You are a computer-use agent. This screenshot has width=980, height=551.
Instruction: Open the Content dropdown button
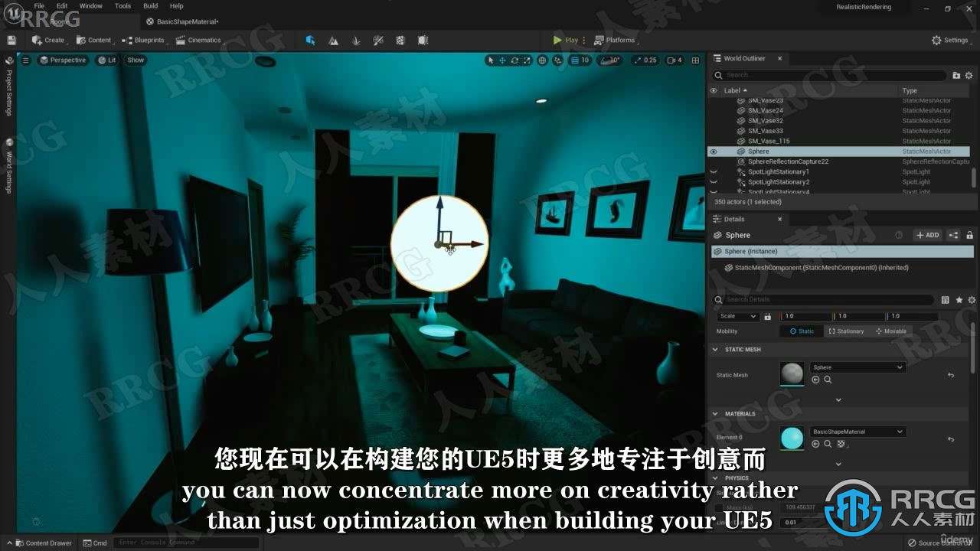point(95,40)
